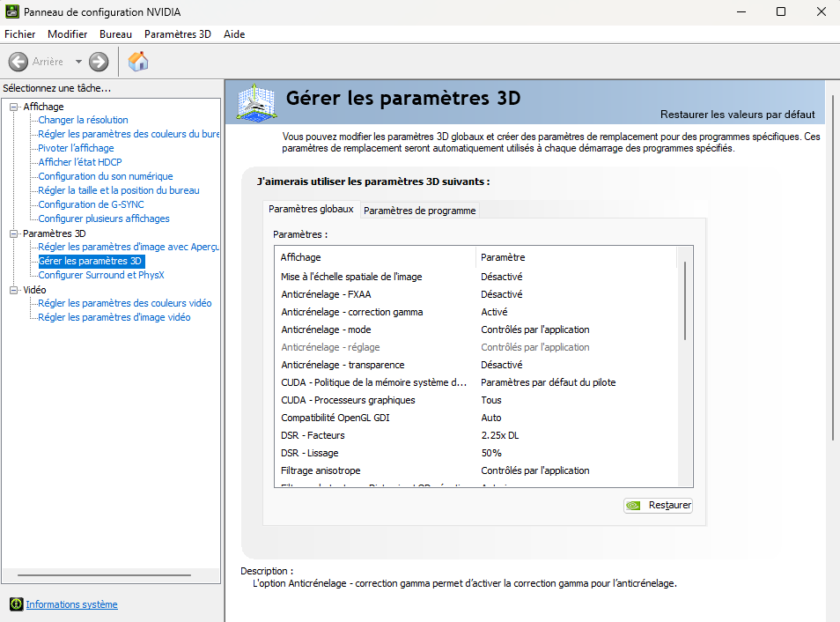This screenshot has height=622, width=840.
Task: Select the Compatibilité OpenGL GDI row
Action: pyautogui.click(x=476, y=418)
